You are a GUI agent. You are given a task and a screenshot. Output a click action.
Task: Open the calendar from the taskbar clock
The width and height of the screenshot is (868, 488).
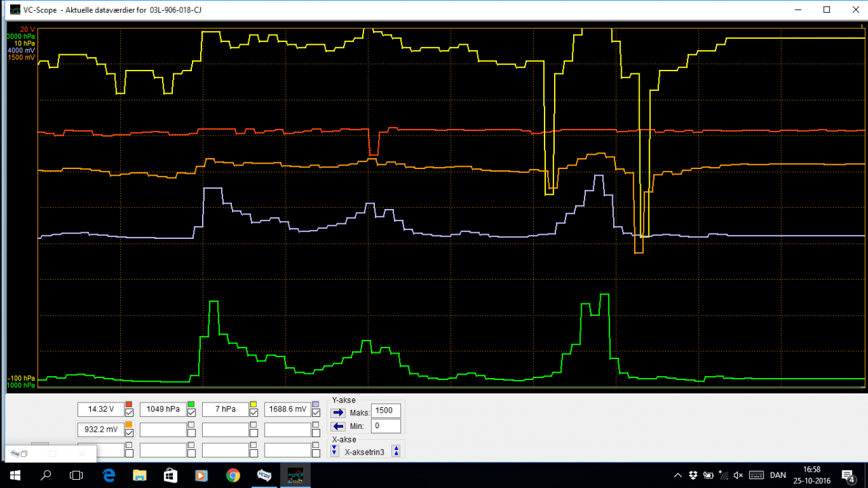pos(812,475)
